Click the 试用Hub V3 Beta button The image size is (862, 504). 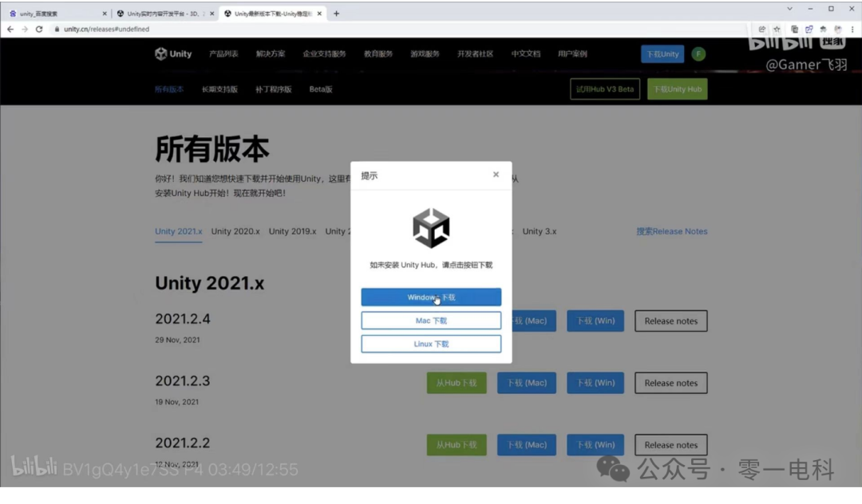pyautogui.click(x=605, y=89)
